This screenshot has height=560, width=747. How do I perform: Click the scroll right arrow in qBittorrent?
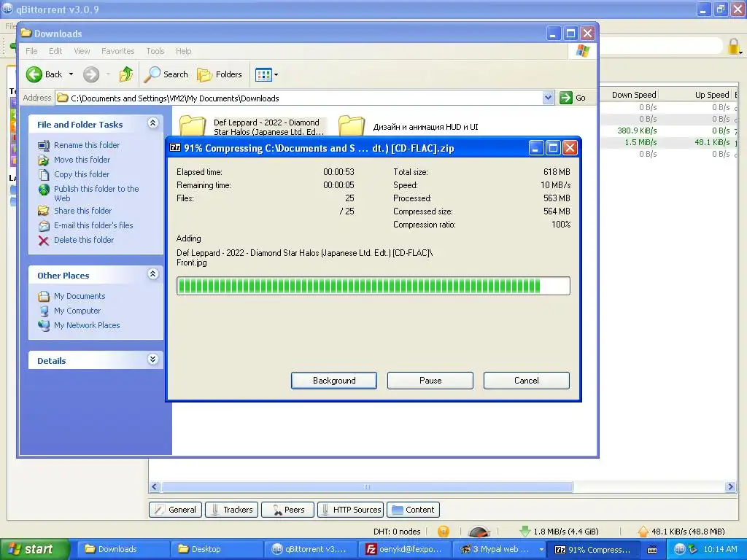[x=730, y=486]
